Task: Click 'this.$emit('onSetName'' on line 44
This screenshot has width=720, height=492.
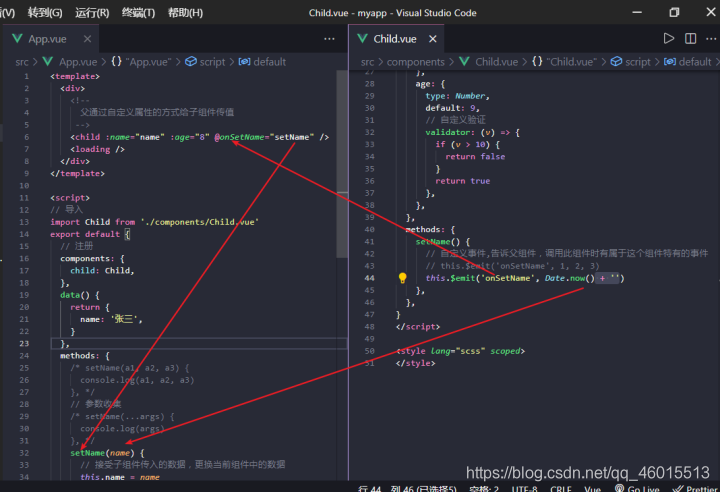Action: (x=479, y=278)
